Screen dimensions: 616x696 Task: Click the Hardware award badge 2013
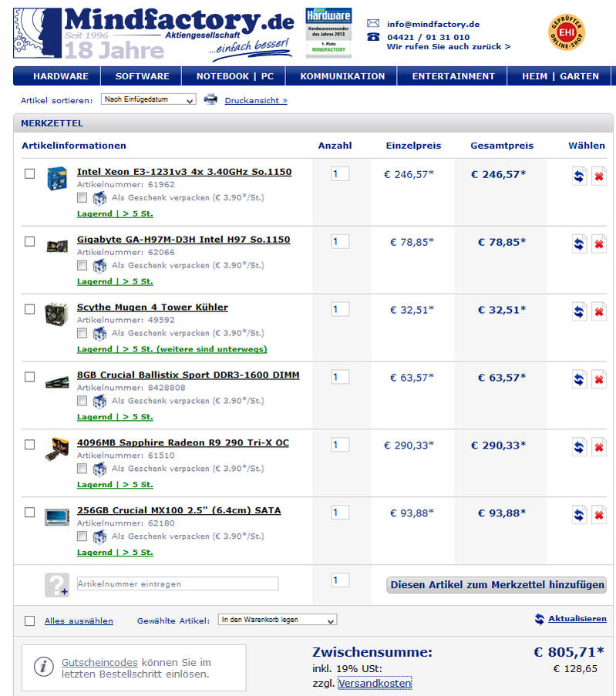328,32
